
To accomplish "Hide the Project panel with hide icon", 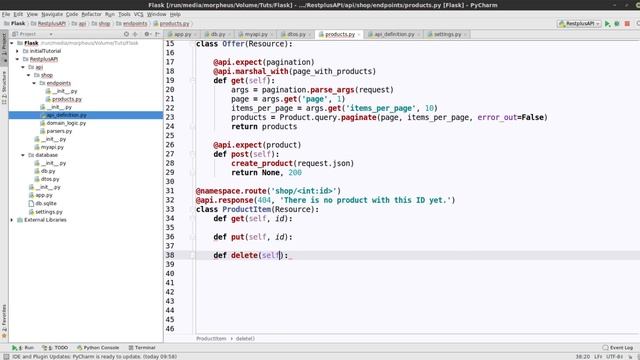I will click(x=158, y=34).
